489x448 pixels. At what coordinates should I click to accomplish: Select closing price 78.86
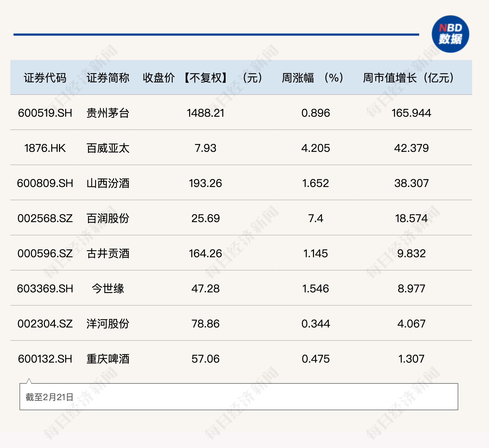206,324
